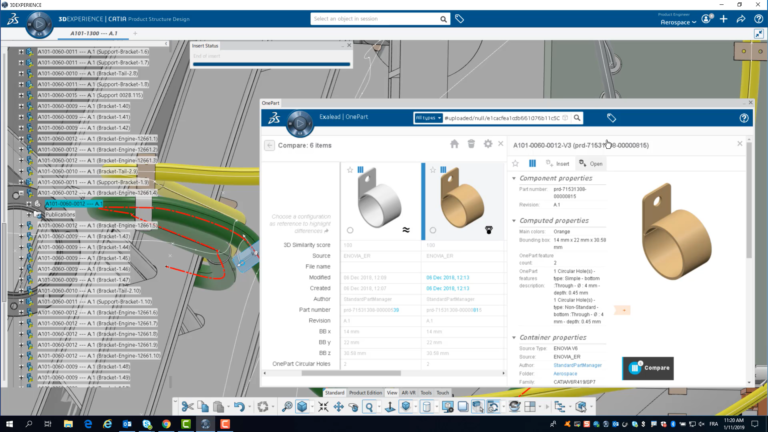Viewport: 768px width, 432px height.
Task: Open the compass play button in CATIA header
Action: [39, 24]
